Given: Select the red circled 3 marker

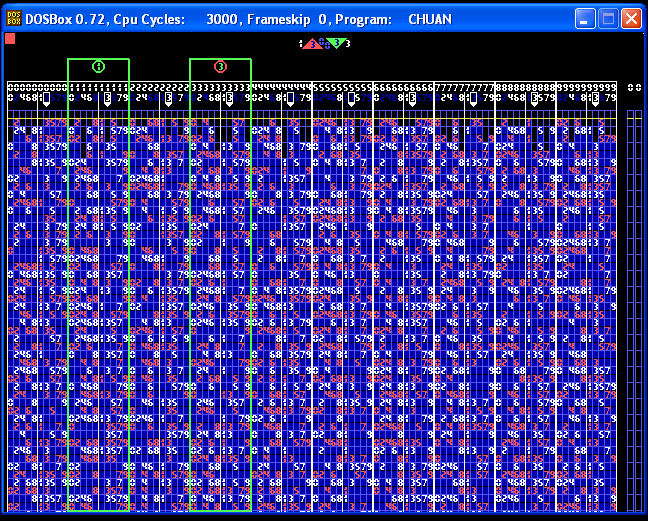Looking at the screenshot, I should pyautogui.click(x=220, y=67).
